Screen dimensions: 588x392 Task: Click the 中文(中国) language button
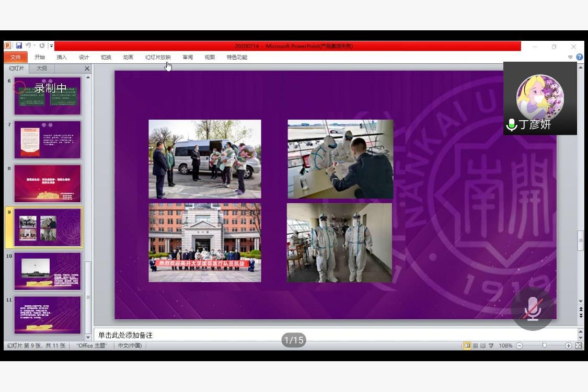[x=130, y=346]
